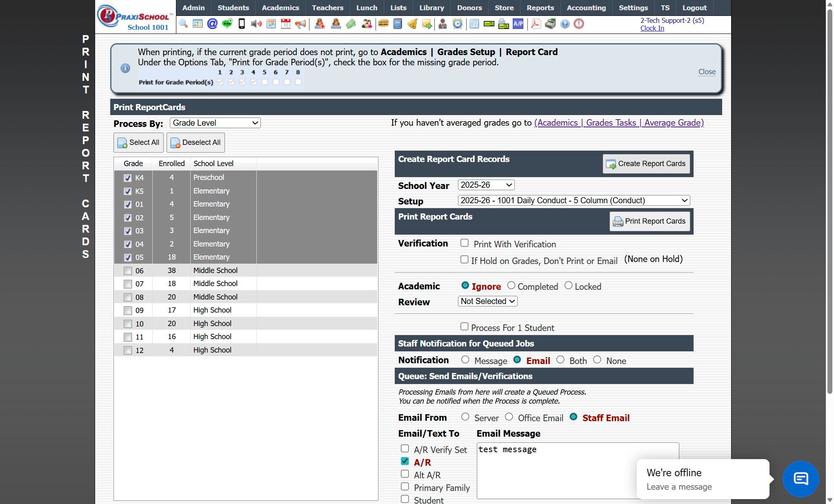Viewport: 834px width, 504px height.
Task: Open the Academics menu
Action: coord(280,8)
